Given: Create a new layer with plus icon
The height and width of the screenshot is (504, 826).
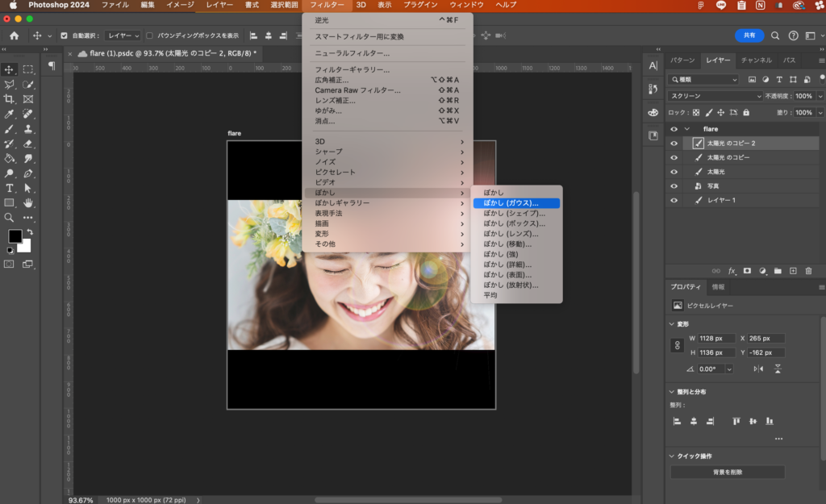Looking at the screenshot, I should (793, 271).
